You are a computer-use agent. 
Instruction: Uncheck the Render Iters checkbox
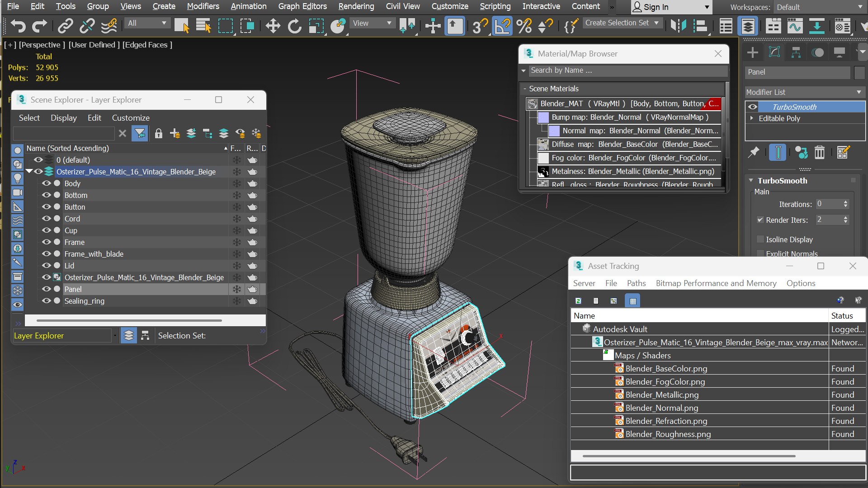760,220
